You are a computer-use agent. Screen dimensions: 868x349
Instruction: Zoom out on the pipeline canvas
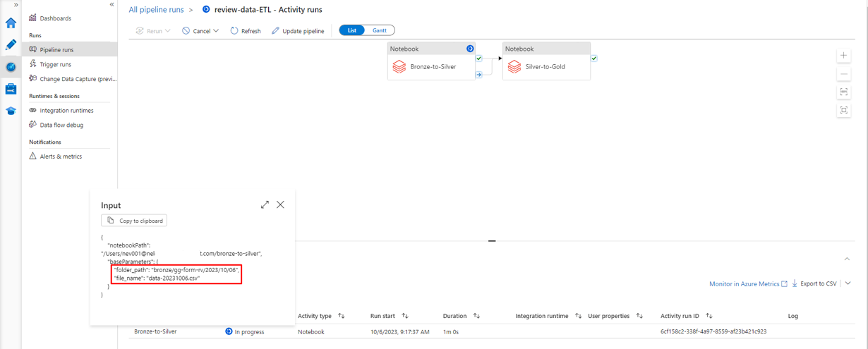click(x=844, y=73)
